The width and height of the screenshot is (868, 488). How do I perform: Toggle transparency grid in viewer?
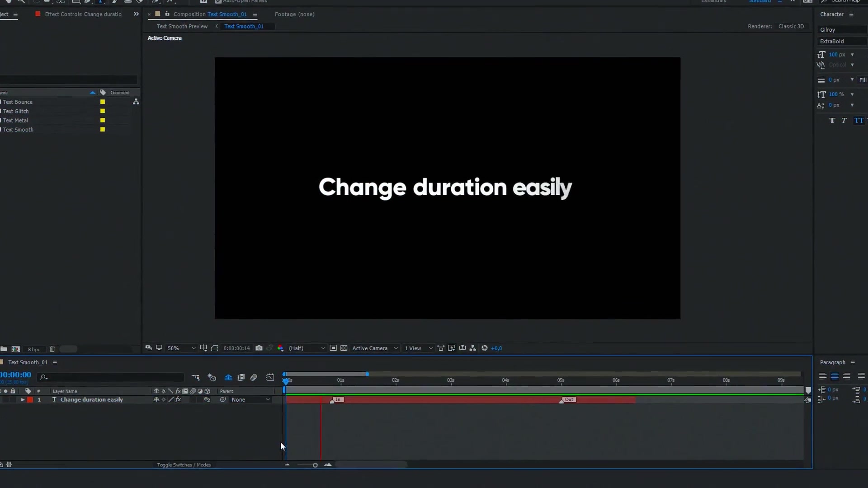point(344,348)
